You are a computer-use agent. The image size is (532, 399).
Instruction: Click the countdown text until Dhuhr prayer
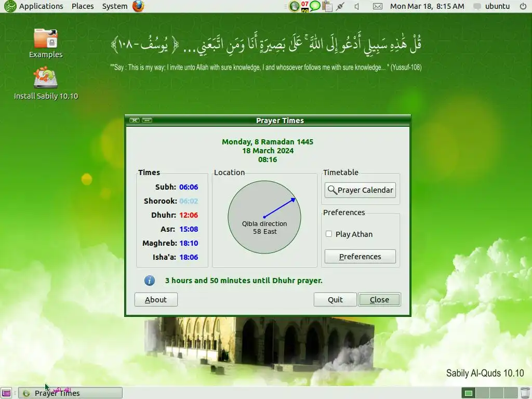click(244, 281)
